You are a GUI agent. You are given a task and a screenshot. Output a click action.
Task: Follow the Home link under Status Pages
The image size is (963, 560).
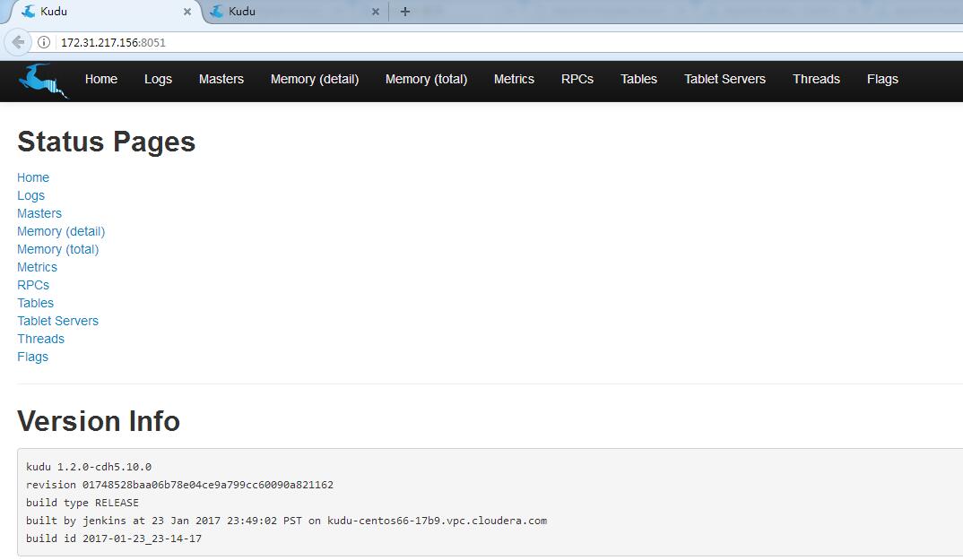tap(33, 177)
